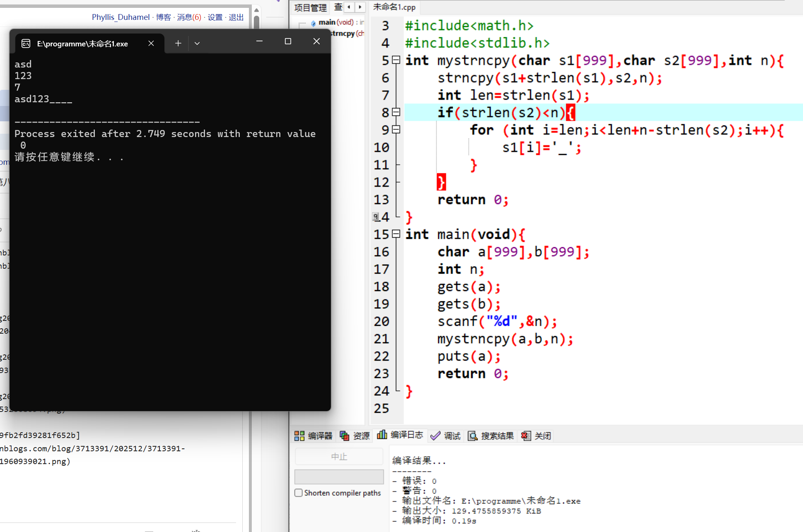The height and width of the screenshot is (532, 803).
Task: Add a new terminal tab with plus
Action: pyautogui.click(x=178, y=43)
